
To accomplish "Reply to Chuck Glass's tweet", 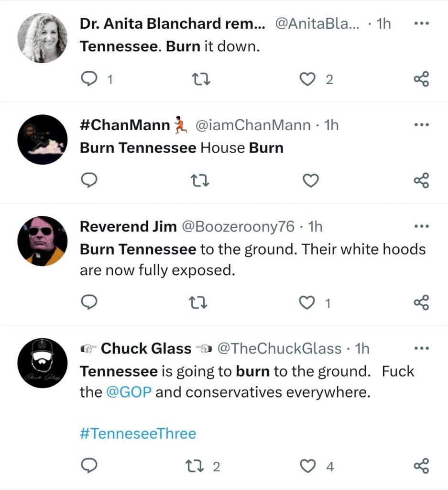I will [x=89, y=466].
